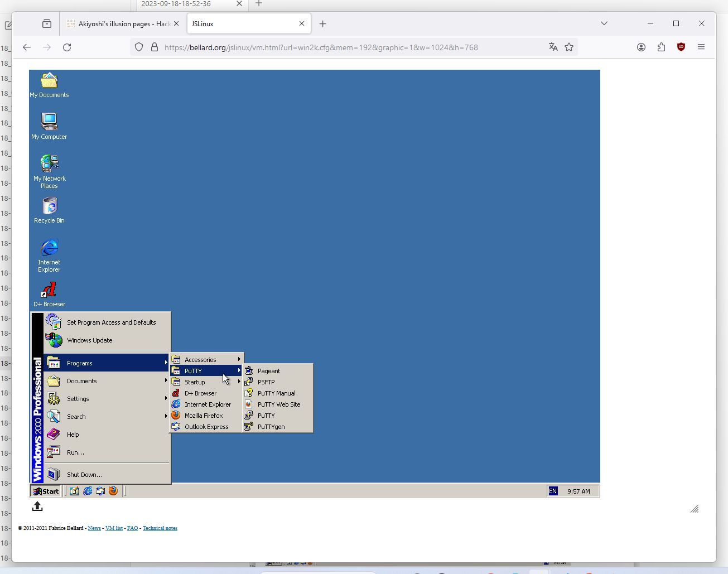Click the Windows Start button
The width and height of the screenshot is (728, 574).
click(x=46, y=491)
